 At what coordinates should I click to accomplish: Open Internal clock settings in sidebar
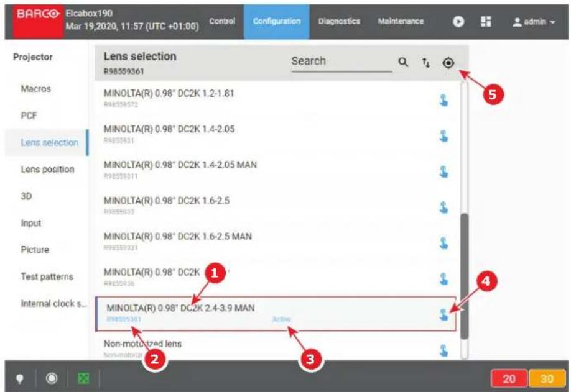pos(53,304)
